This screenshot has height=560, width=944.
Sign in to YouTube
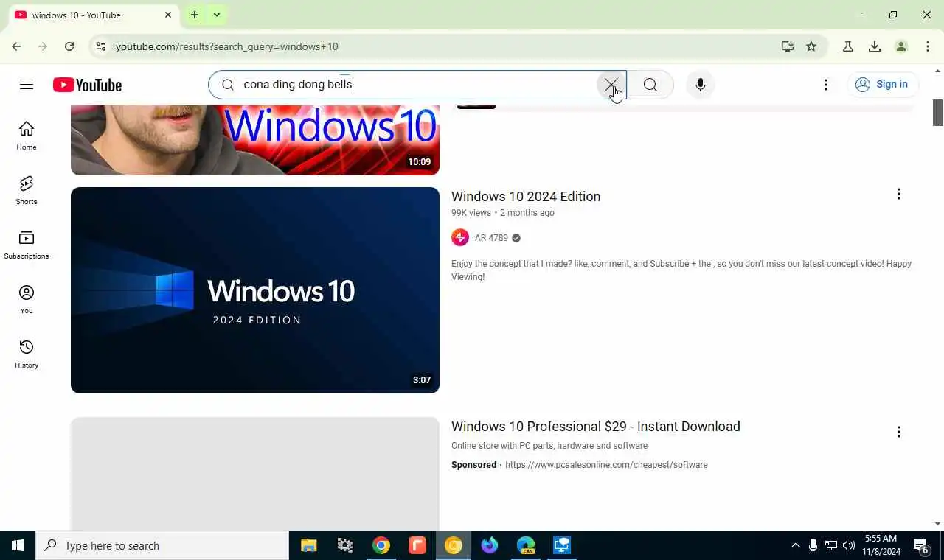883,85
